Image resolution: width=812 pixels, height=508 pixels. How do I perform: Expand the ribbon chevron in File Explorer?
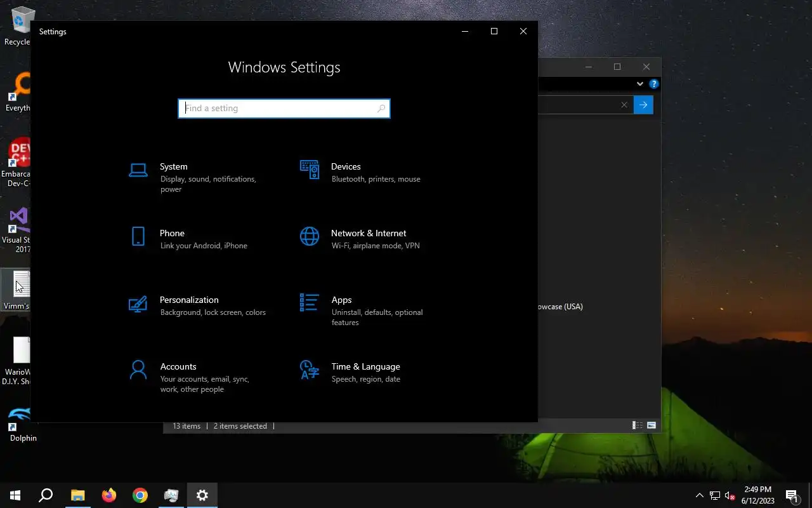pyautogui.click(x=639, y=84)
